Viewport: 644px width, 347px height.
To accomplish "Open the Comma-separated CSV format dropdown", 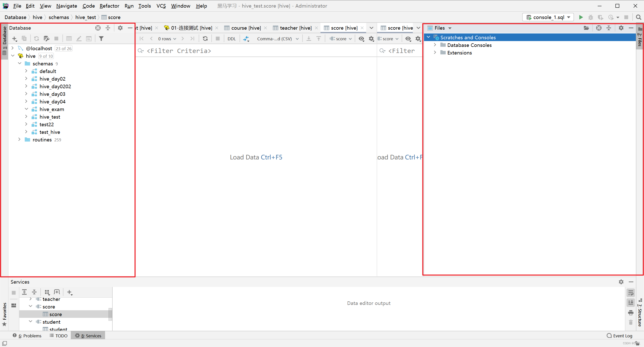I will pos(278,39).
